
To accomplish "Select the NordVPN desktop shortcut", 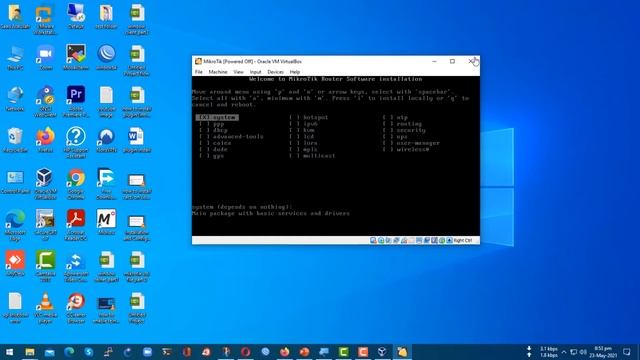I will [x=106, y=140].
